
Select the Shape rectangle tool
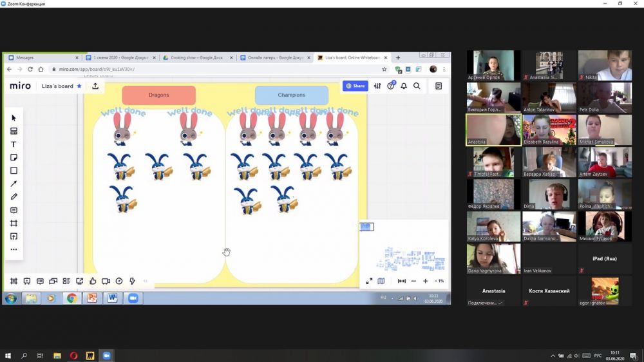click(14, 171)
